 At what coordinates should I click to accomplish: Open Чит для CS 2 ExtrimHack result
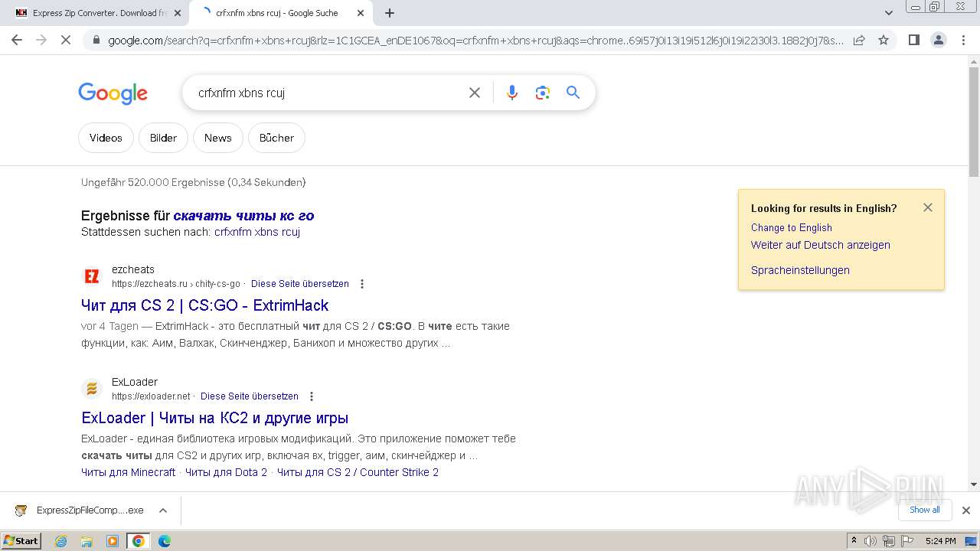pos(204,305)
